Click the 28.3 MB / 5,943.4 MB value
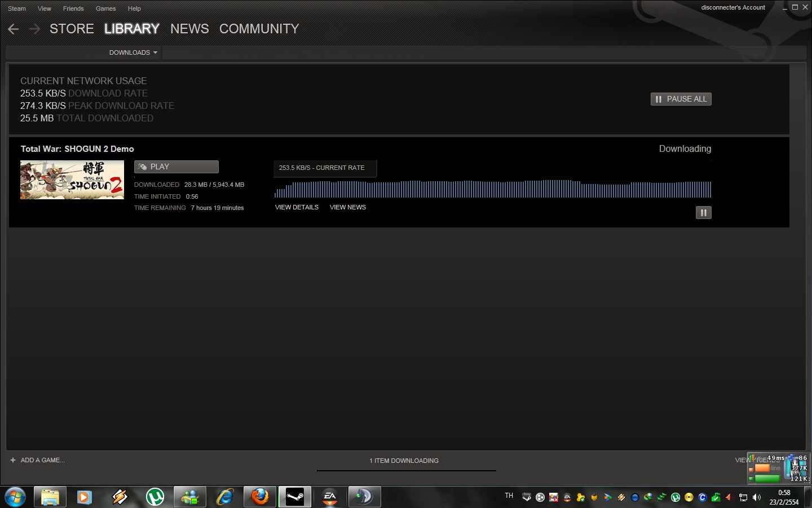Image resolution: width=812 pixels, height=508 pixels. click(214, 185)
